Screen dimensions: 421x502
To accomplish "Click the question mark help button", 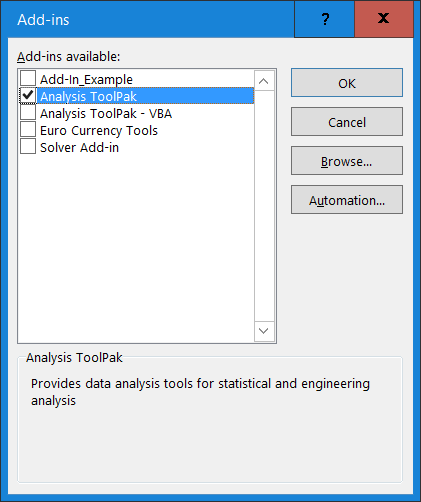I will [324, 19].
